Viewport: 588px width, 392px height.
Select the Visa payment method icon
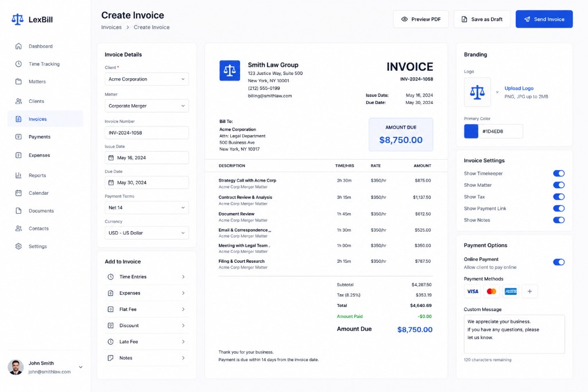[473, 291]
